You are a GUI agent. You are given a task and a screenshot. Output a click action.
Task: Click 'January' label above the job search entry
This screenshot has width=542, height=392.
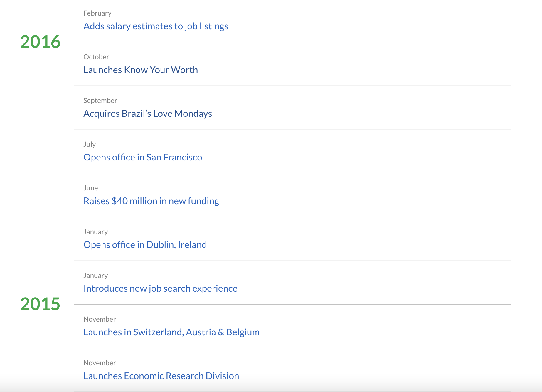click(95, 276)
